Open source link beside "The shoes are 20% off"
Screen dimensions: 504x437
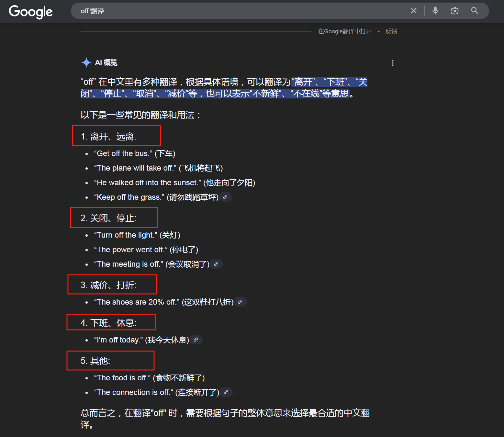(240, 302)
